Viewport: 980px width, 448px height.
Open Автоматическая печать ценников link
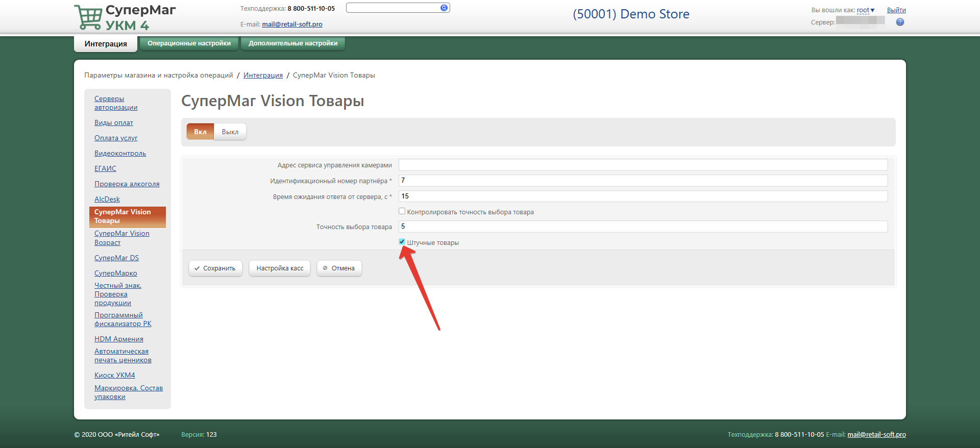(x=123, y=356)
